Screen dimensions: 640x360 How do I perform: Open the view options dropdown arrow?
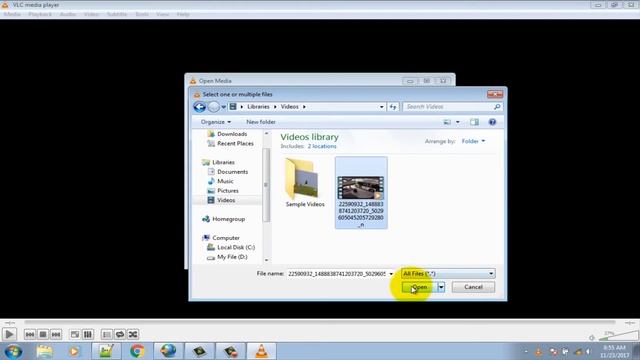click(x=458, y=122)
